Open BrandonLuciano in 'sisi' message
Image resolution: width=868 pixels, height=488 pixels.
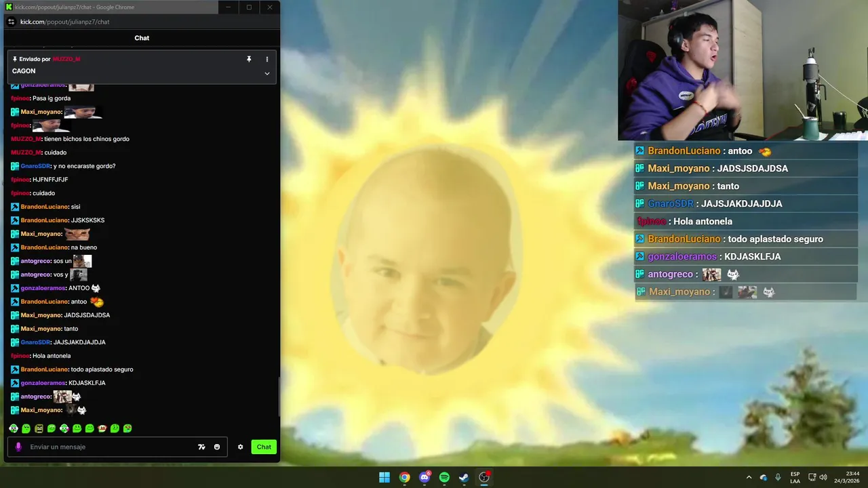coord(44,207)
